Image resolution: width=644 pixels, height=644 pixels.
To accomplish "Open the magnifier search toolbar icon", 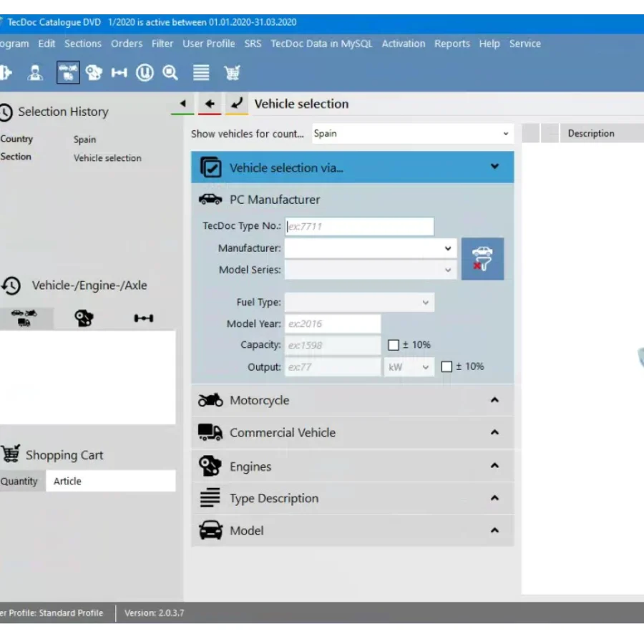I will click(170, 73).
